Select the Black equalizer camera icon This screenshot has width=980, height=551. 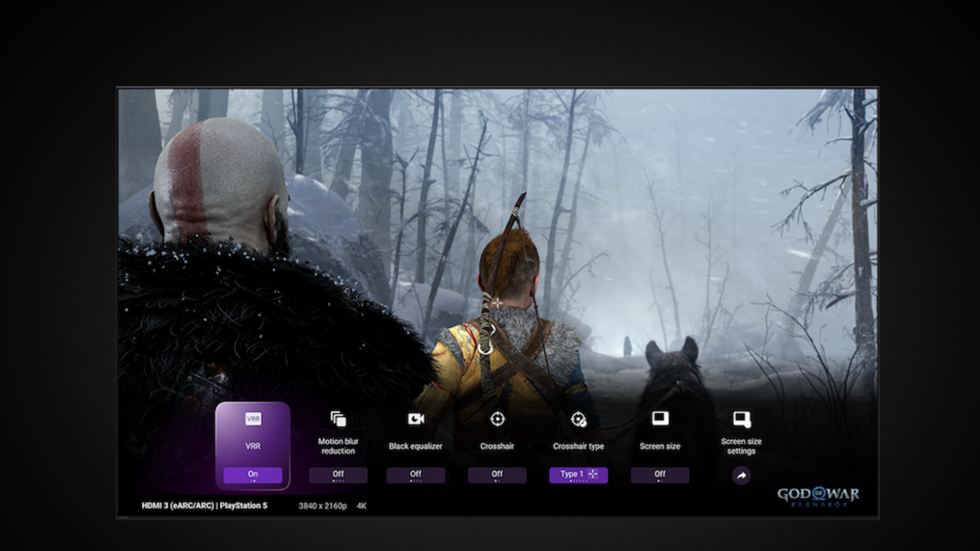[x=415, y=419]
